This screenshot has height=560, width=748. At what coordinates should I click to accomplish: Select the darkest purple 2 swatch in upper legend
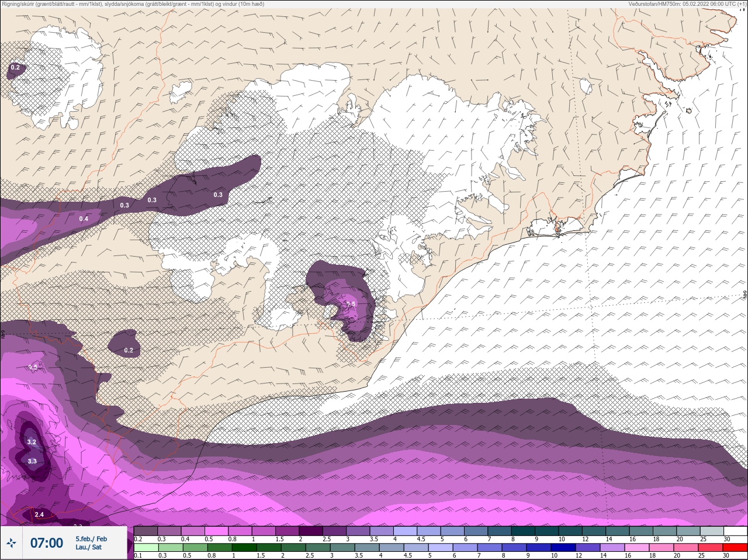[x=311, y=531]
